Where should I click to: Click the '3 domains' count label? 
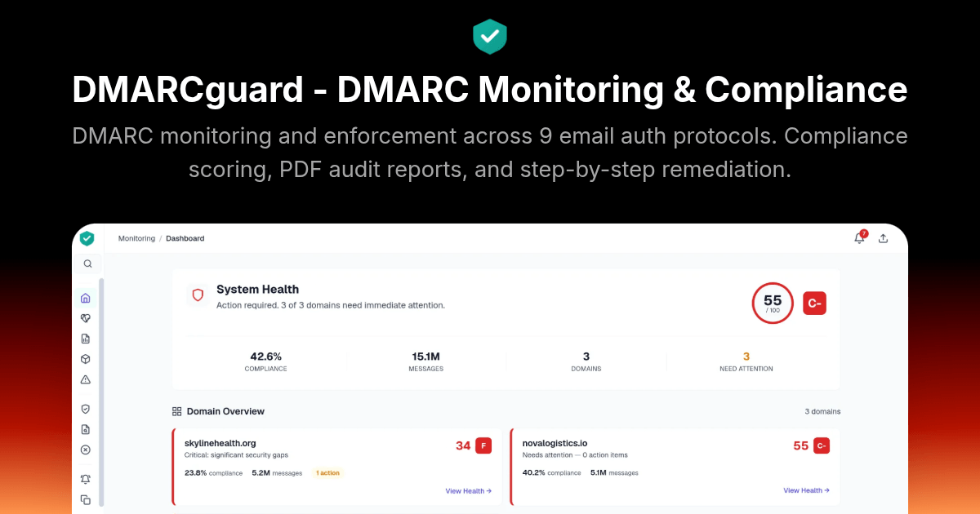tap(822, 411)
